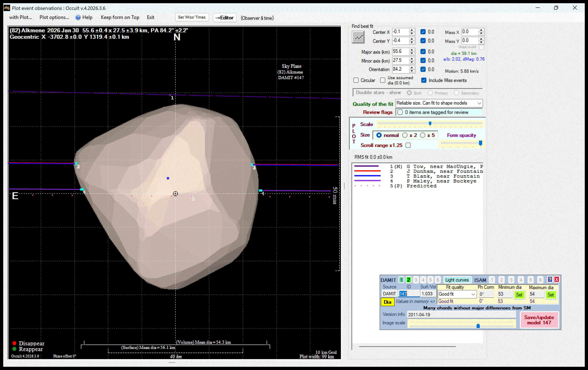Click the shape model panel help icon

pyautogui.click(x=550, y=279)
